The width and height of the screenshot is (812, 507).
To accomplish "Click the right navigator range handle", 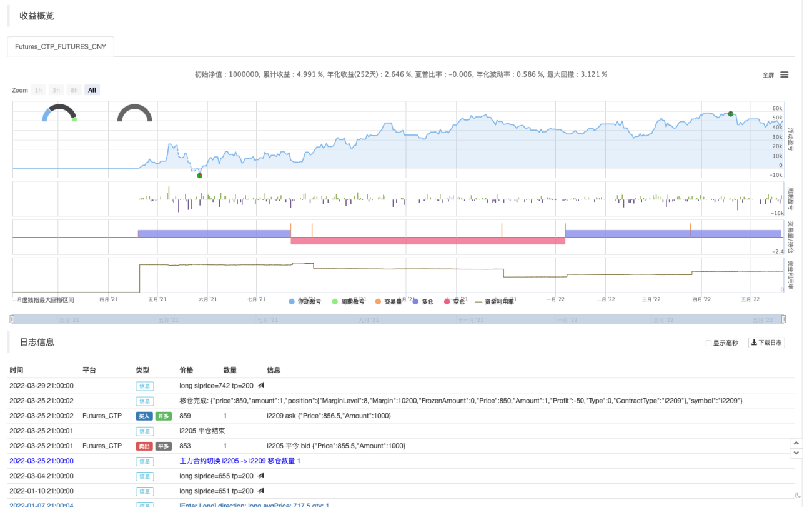I will coord(783,319).
